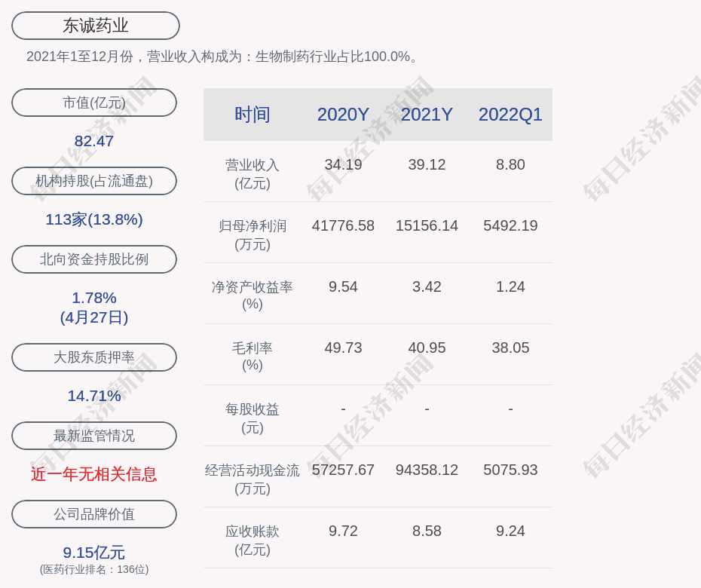
Task: Click the 营业收入 row label
Action: click(x=253, y=173)
